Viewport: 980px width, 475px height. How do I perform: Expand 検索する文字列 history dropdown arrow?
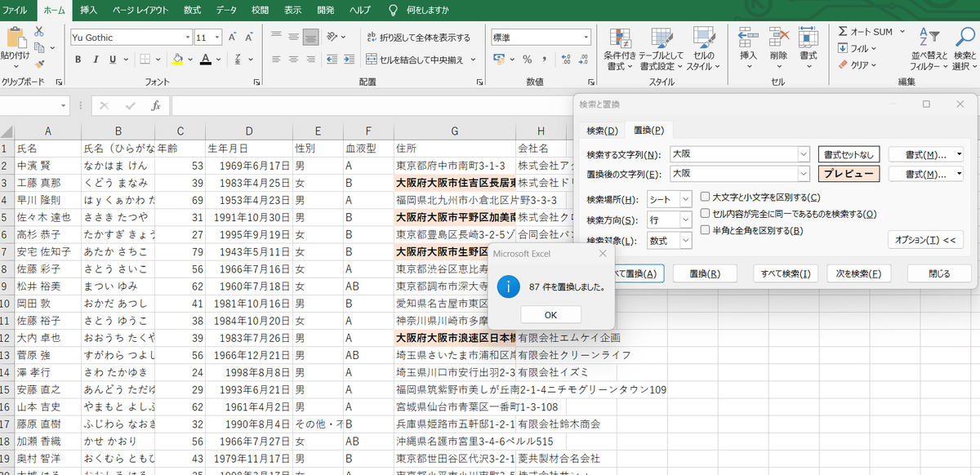pyautogui.click(x=802, y=154)
